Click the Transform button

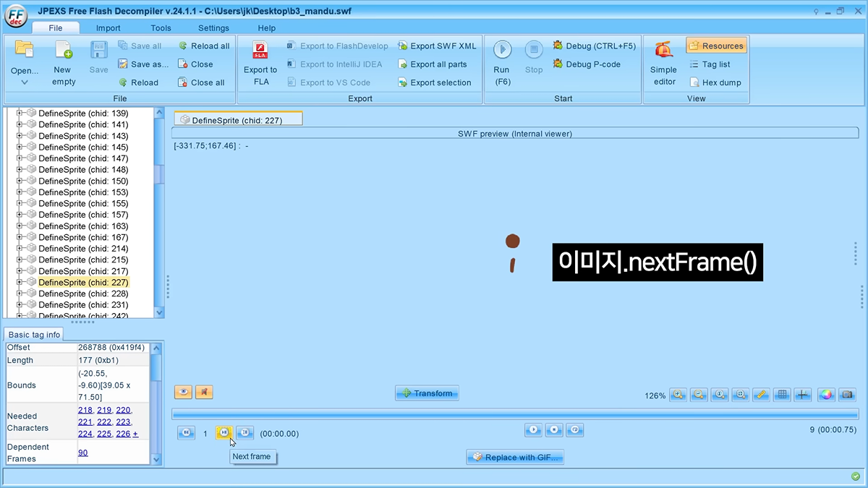(x=427, y=393)
